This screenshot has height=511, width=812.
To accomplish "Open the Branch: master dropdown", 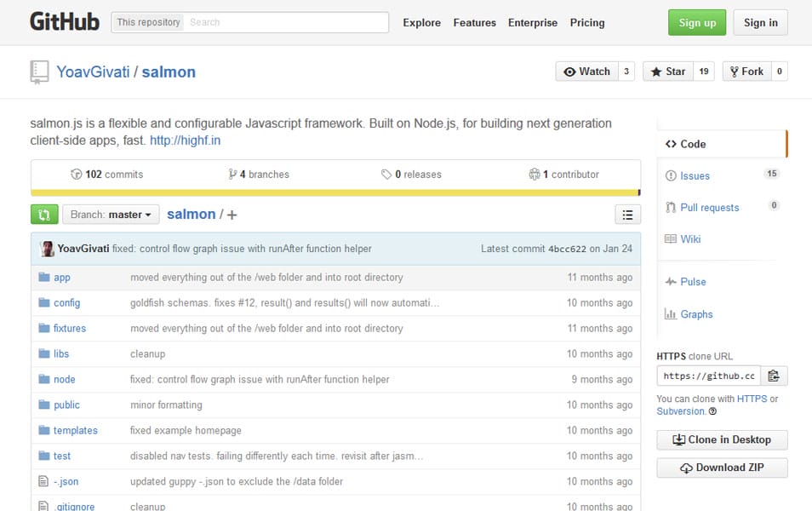I will click(x=111, y=214).
